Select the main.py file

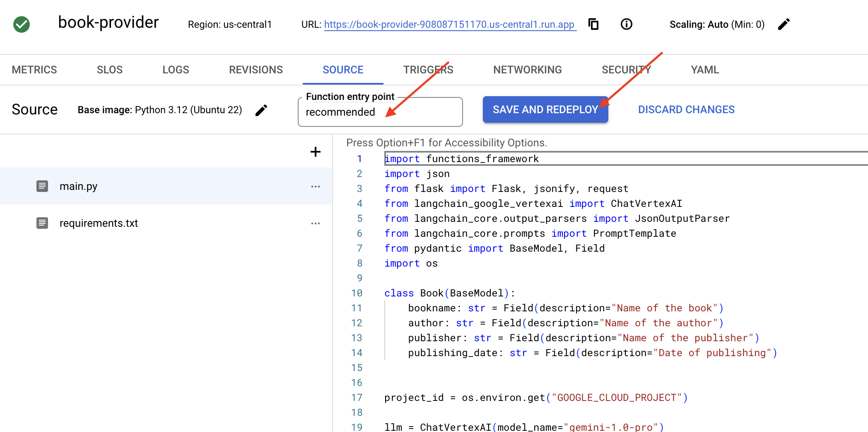coord(79,187)
